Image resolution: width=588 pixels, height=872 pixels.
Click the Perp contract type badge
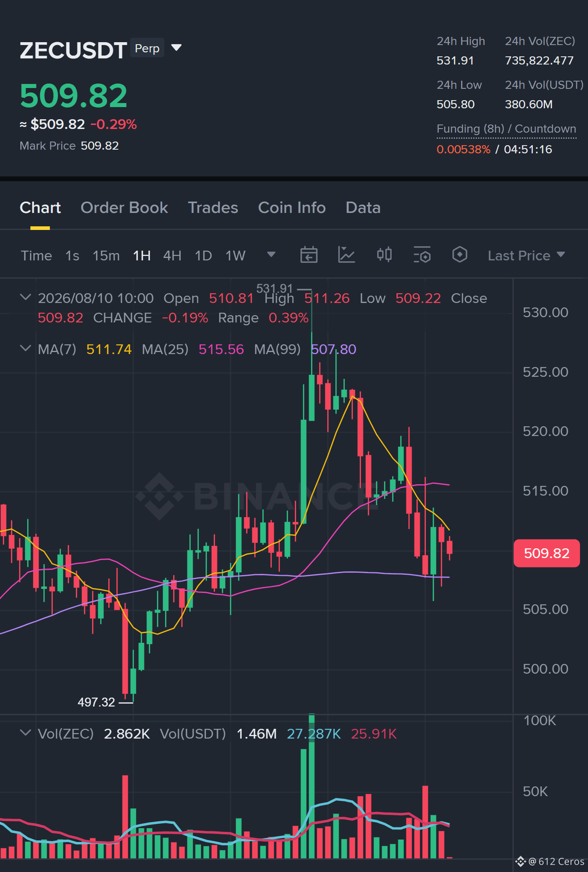point(147,48)
